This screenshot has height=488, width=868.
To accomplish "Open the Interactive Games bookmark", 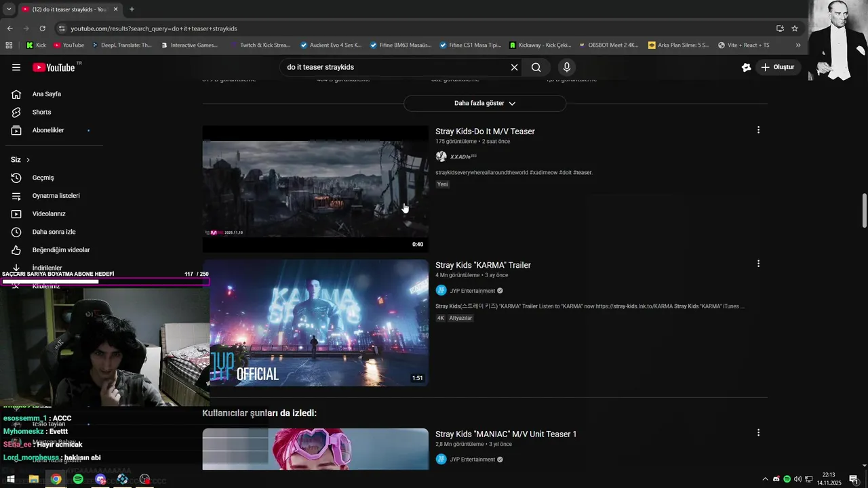I will (x=189, y=45).
